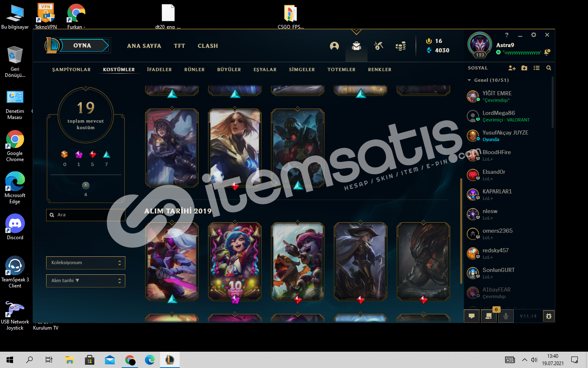Open volume control in system tray

[x=534, y=360]
